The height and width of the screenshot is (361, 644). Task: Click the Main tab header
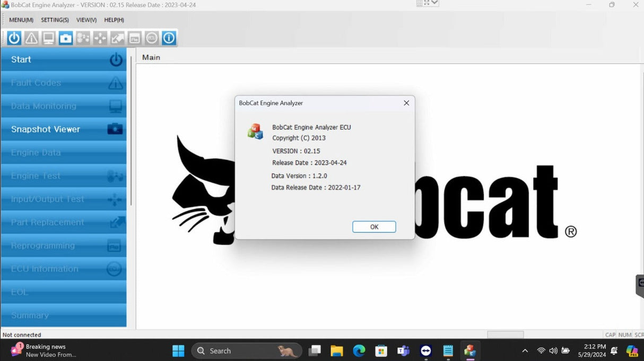click(x=151, y=57)
